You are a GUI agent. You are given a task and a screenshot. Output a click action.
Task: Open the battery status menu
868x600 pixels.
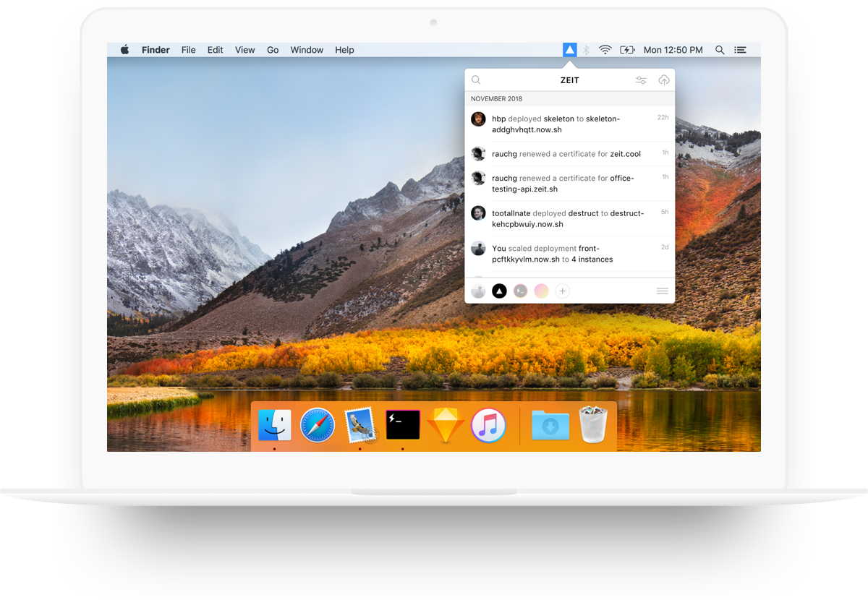(627, 50)
